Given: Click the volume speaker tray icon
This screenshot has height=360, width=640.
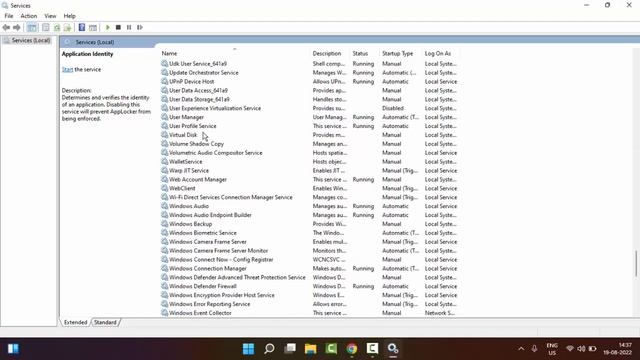Looking at the screenshot, I should [x=581, y=349].
